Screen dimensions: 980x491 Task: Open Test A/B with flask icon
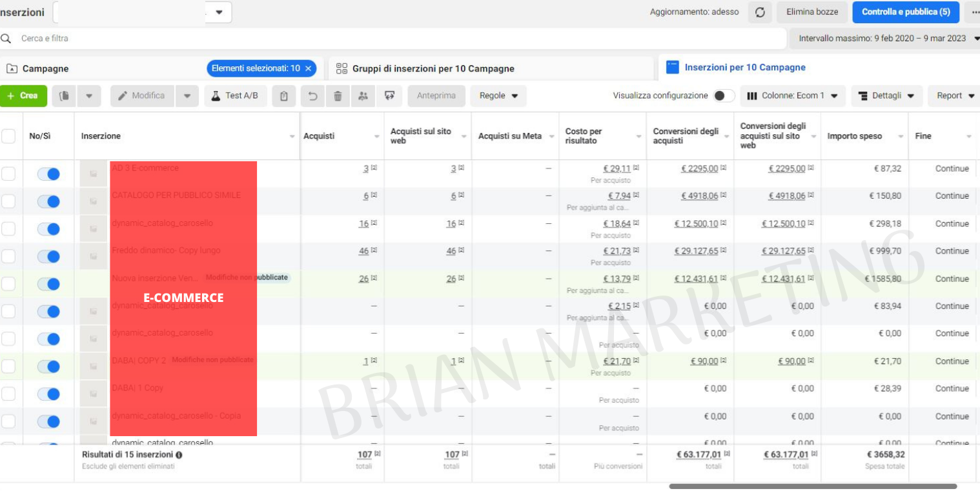tap(235, 96)
